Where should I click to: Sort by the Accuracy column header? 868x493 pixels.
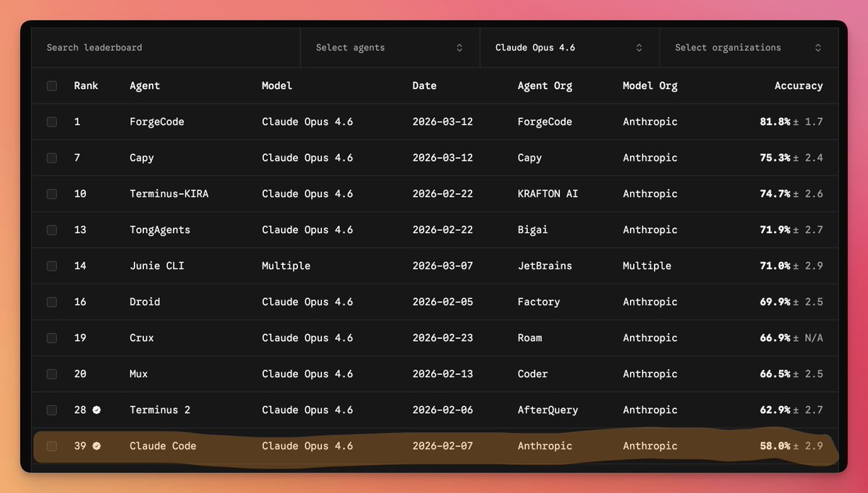click(x=799, y=85)
